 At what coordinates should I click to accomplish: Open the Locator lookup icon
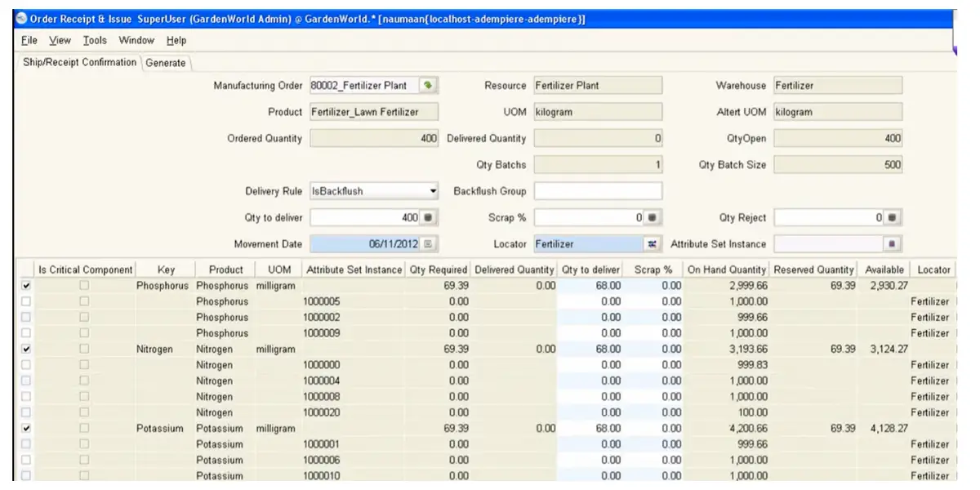[652, 244]
